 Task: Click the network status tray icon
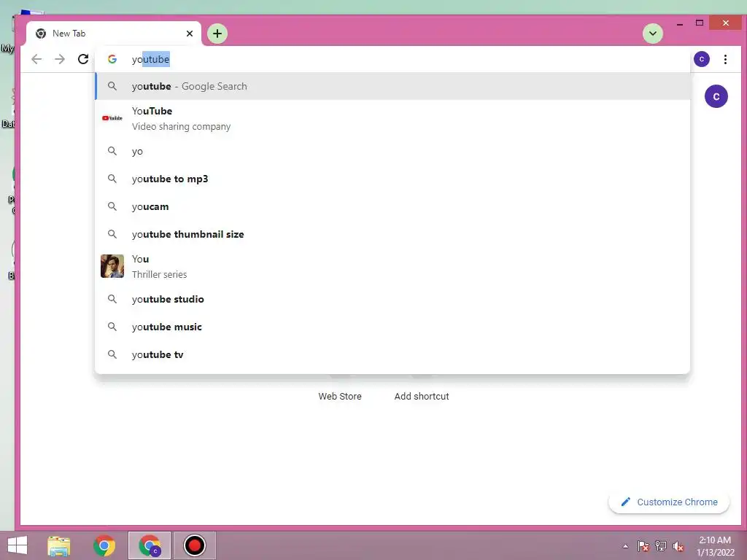click(x=661, y=546)
